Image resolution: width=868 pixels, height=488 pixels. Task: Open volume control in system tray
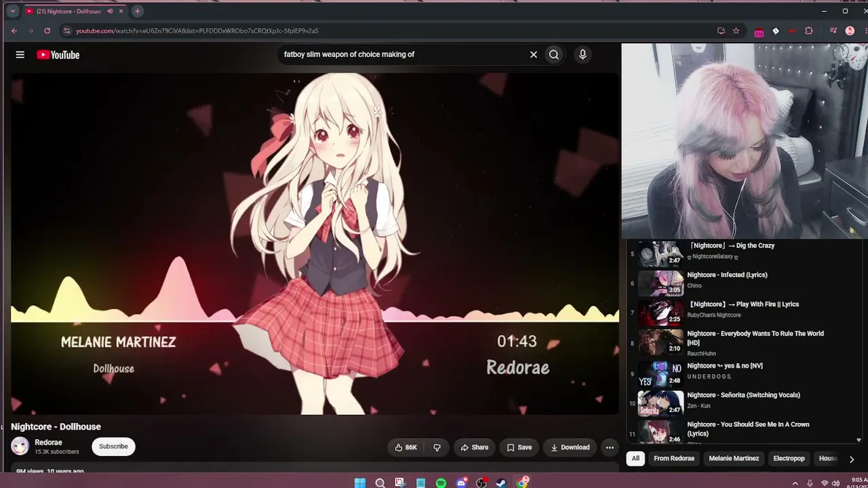point(837,483)
